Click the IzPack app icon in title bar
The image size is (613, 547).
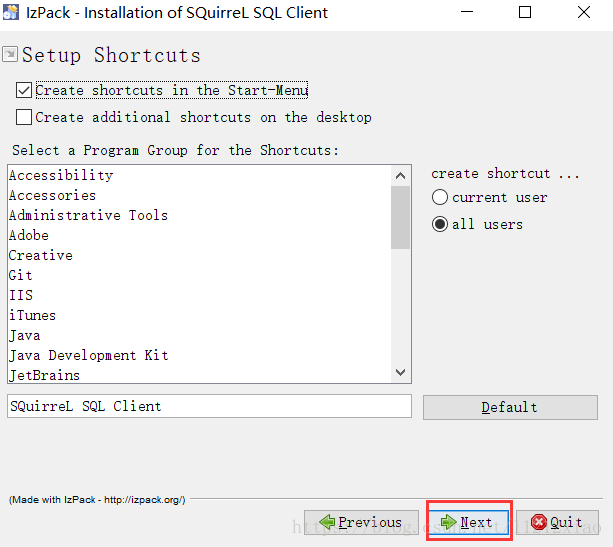[11, 12]
